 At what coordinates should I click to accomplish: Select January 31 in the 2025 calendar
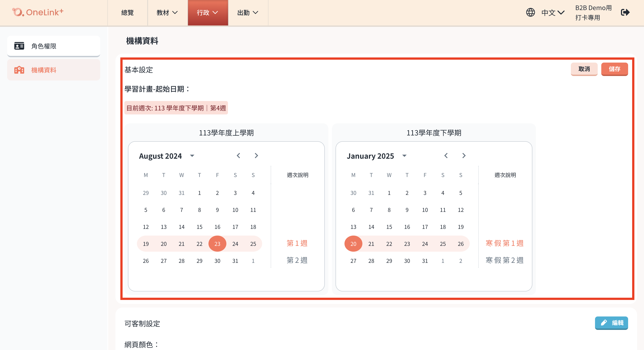click(425, 261)
